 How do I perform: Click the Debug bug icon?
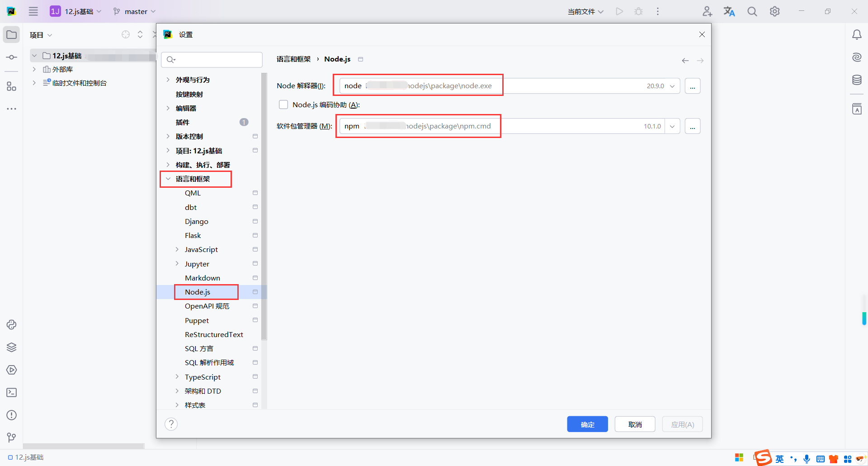click(638, 11)
